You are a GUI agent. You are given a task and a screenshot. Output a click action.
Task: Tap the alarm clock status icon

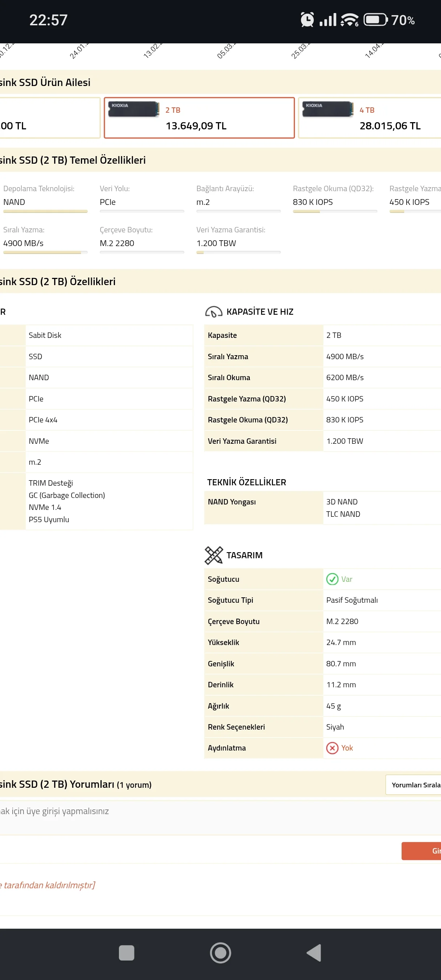pos(307,20)
